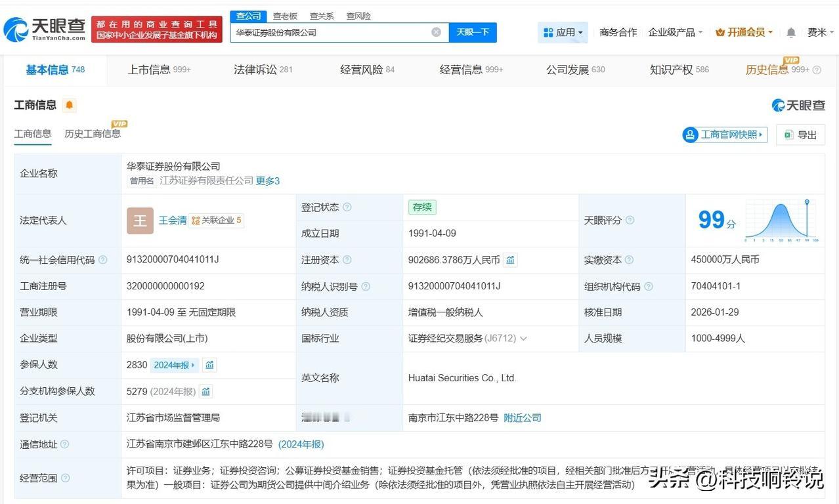Viewport: 839px width, 504px height.
Task: Expand the 国标行业 industry chevron
Action: (x=523, y=339)
